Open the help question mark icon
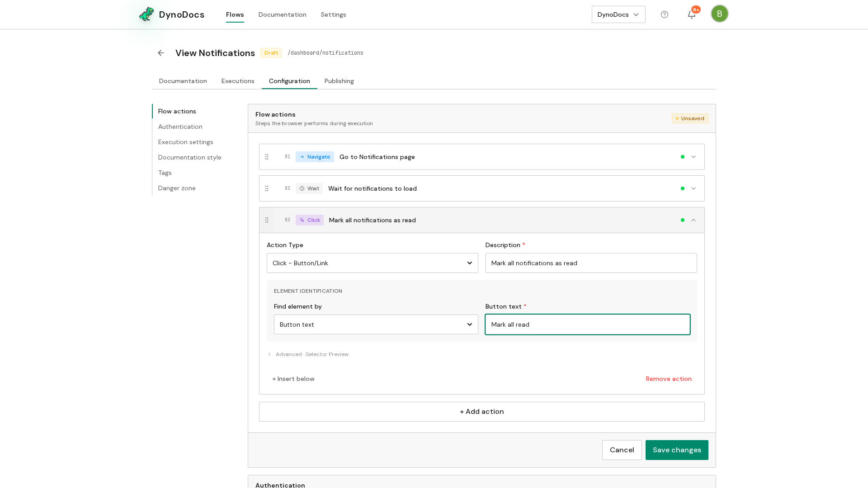The width and height of the screenshot is (868, 488). pos(665,14)
